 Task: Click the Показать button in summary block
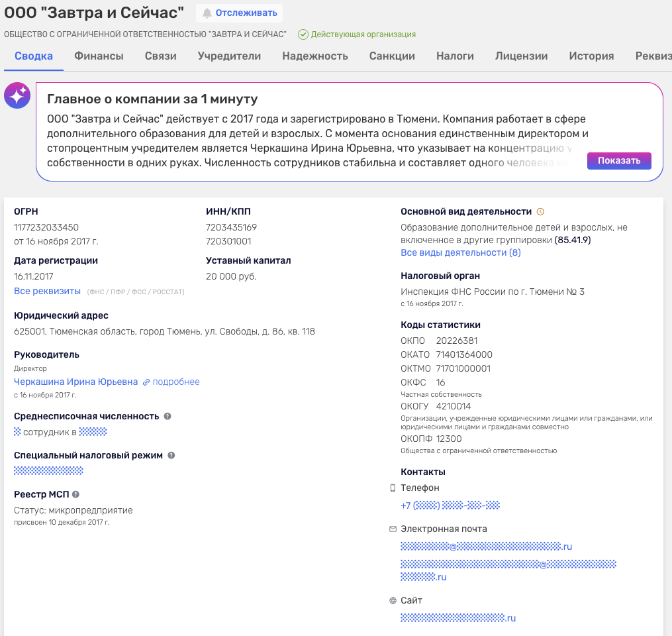click(618, 160)
